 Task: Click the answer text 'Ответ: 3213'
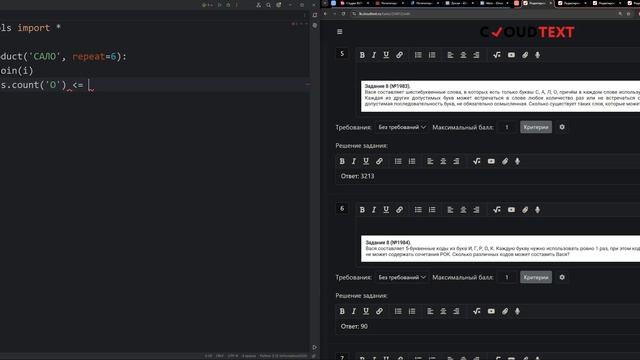(358, 176)
